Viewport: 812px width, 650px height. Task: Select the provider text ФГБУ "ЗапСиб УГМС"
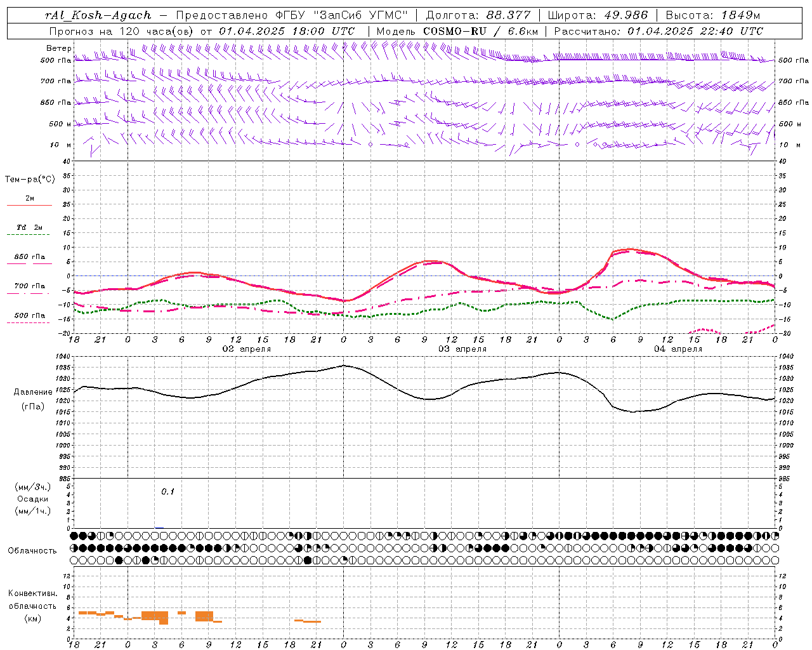(x=341, y=15)
